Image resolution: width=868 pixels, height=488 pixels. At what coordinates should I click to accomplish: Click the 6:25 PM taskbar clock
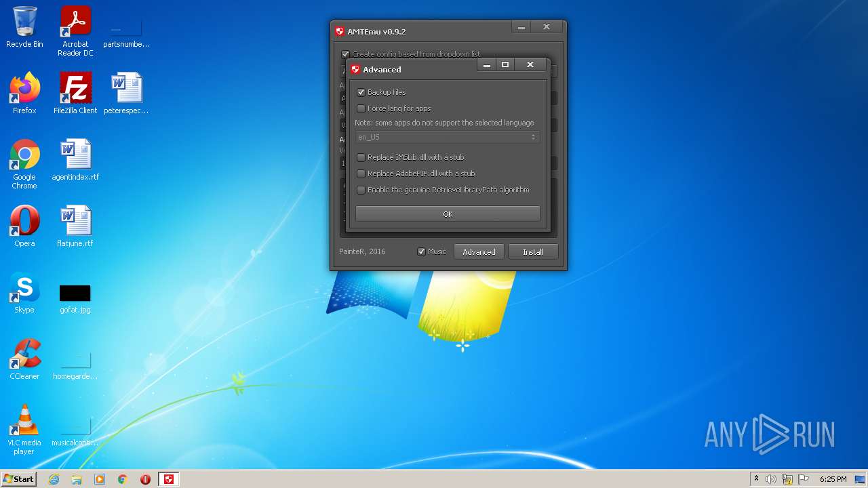(833, 479)
